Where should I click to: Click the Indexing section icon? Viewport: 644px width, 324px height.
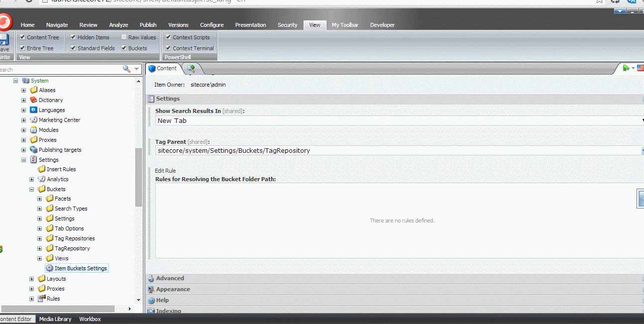point(151,311)
